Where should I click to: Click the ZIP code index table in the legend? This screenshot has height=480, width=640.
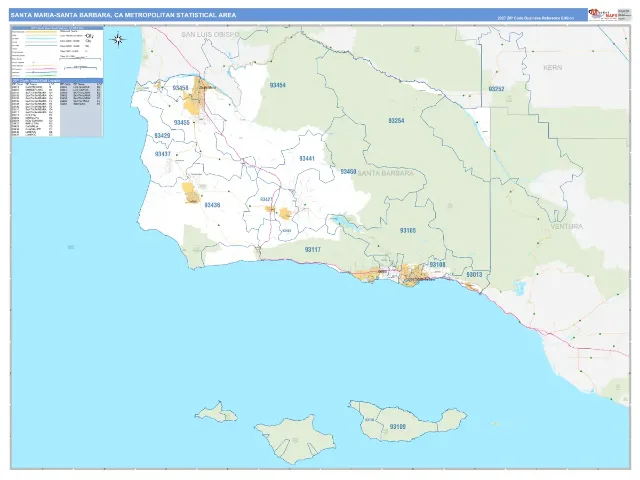57,109
